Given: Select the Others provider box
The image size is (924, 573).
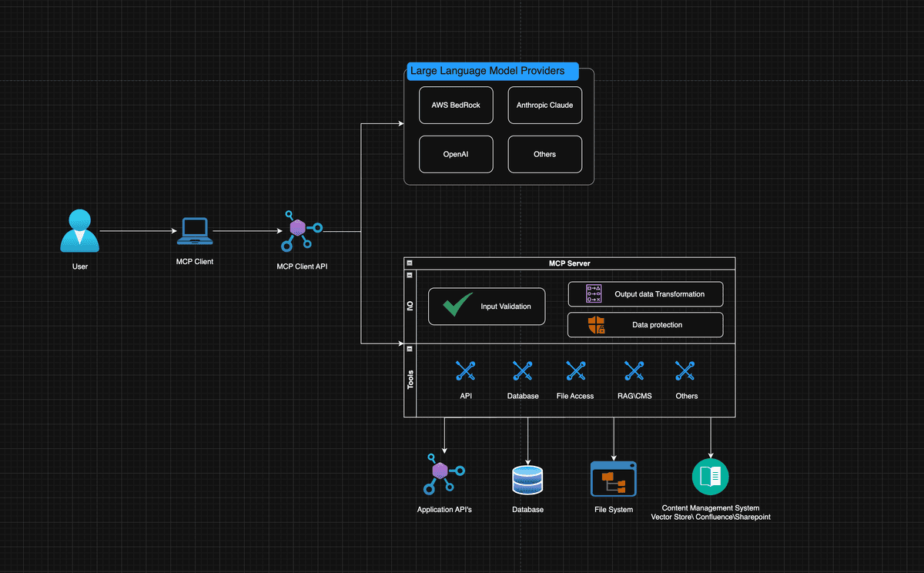Looking at the screenshot, I should [x=545, y=154].
